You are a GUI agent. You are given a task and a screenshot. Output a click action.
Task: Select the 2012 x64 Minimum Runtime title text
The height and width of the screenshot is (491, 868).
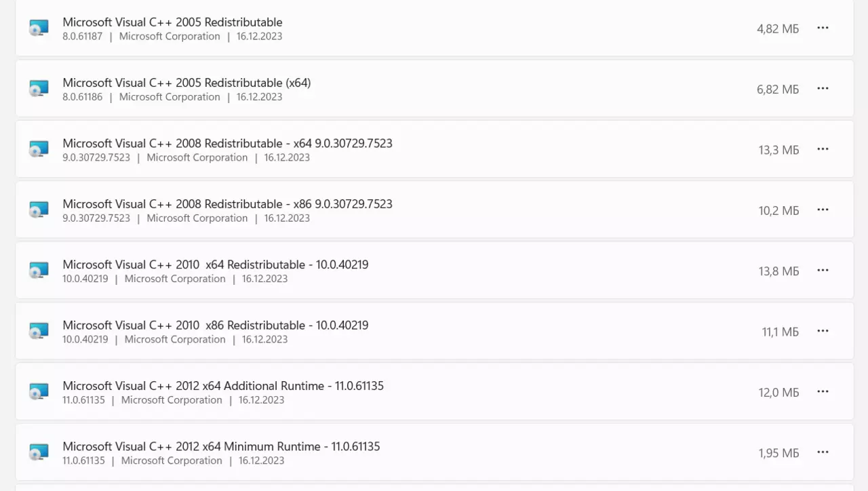pyautogui.click(x=221, y=446)
